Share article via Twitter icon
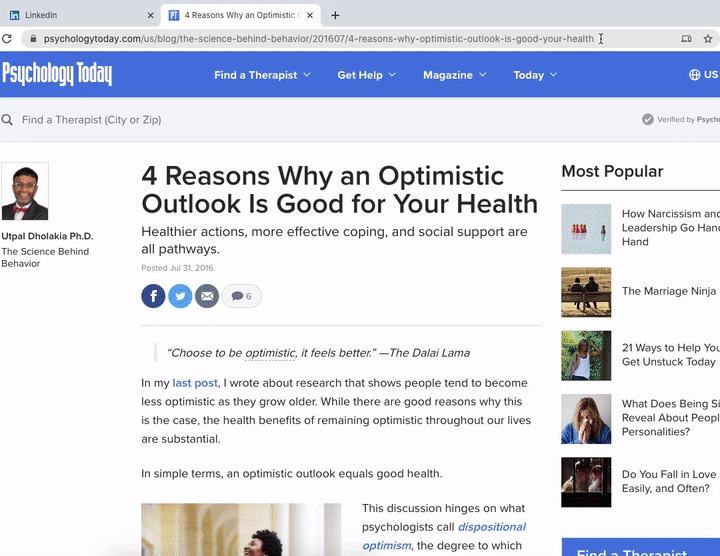Screen dimensions: 720x556 (x=180, y=296)
